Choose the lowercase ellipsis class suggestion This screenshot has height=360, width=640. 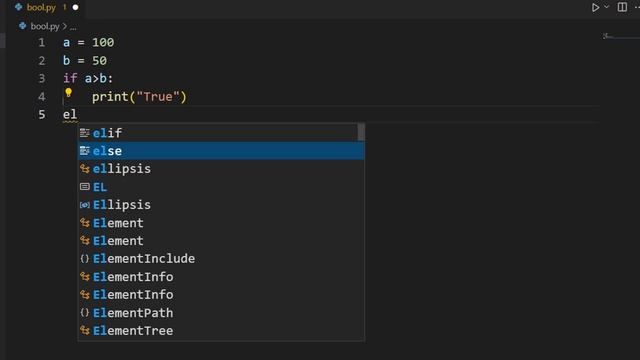pos(221,169)
